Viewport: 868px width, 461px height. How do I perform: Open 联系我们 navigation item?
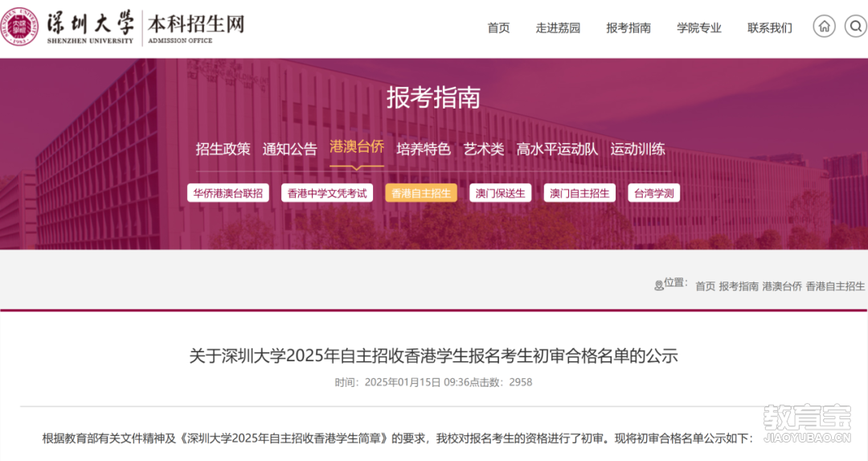click(x=769, y=27)
